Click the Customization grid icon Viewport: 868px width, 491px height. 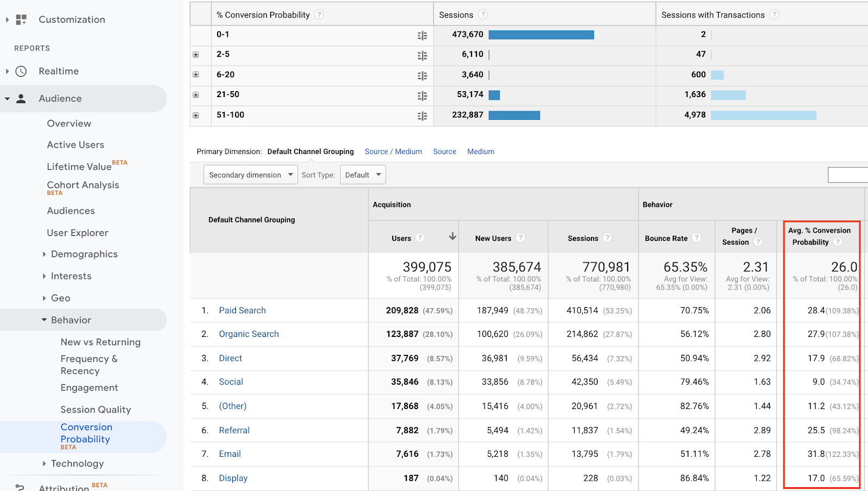[x=20, y=19]
